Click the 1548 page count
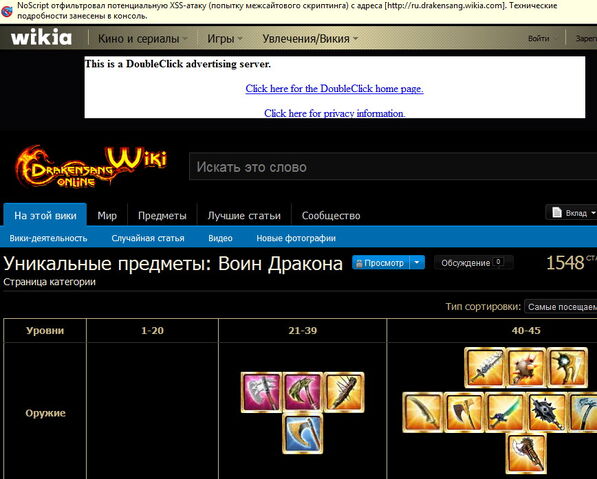 tap(565, 263)
